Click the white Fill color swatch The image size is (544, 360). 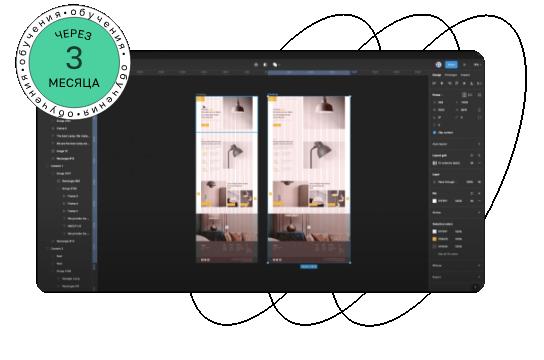click(434, 201)
